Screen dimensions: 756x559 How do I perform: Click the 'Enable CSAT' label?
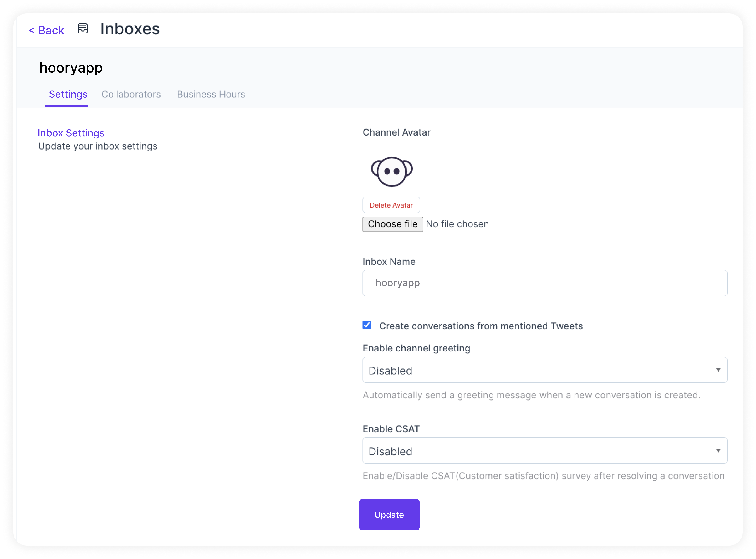click(x=391, y=429)
